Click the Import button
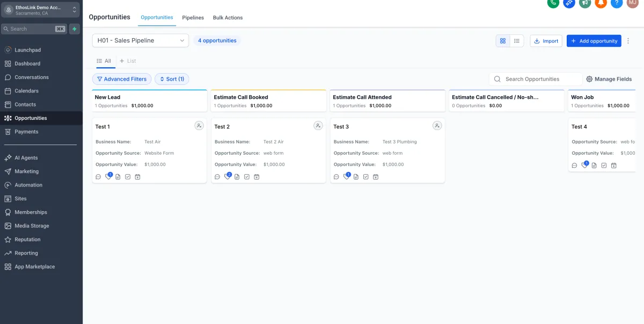 [546, 41]
